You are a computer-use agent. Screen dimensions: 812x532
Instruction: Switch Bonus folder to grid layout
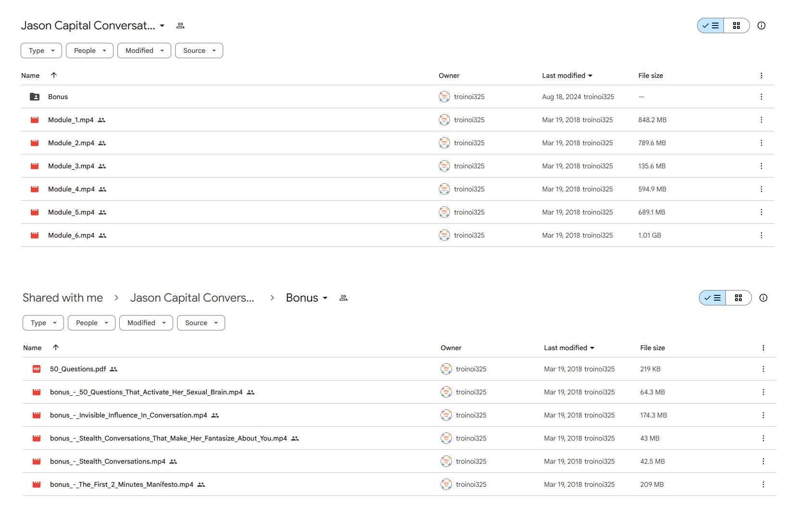point(738,298)
